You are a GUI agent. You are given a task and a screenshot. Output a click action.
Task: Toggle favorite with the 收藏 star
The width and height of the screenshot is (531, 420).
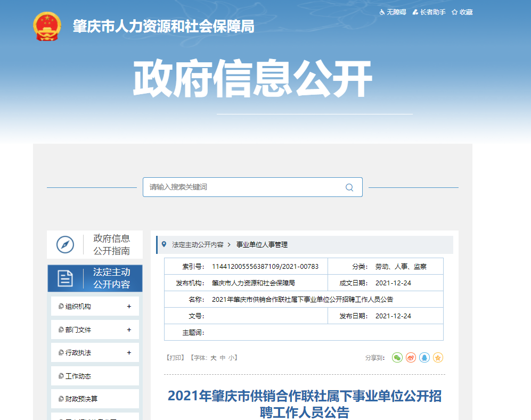pos(462,12)
